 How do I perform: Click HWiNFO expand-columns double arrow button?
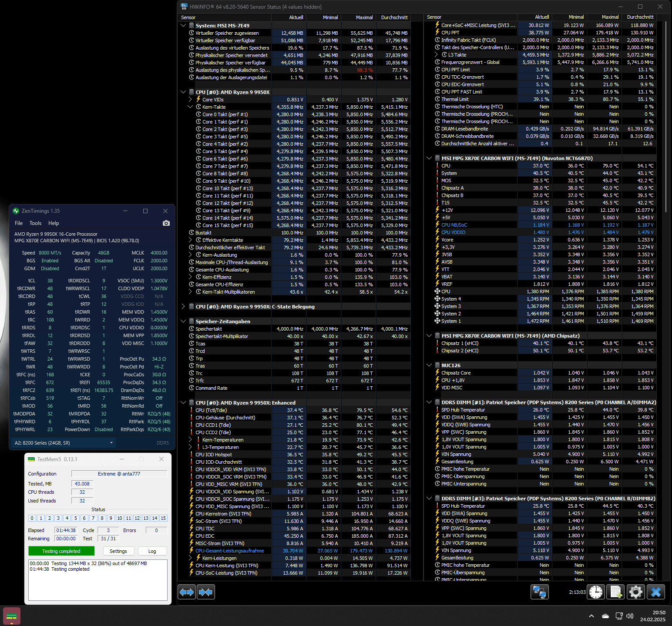[187, 592]
